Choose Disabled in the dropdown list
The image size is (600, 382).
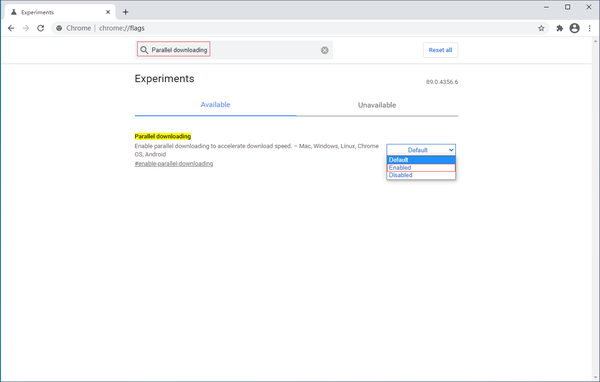[x=421, y=175]
